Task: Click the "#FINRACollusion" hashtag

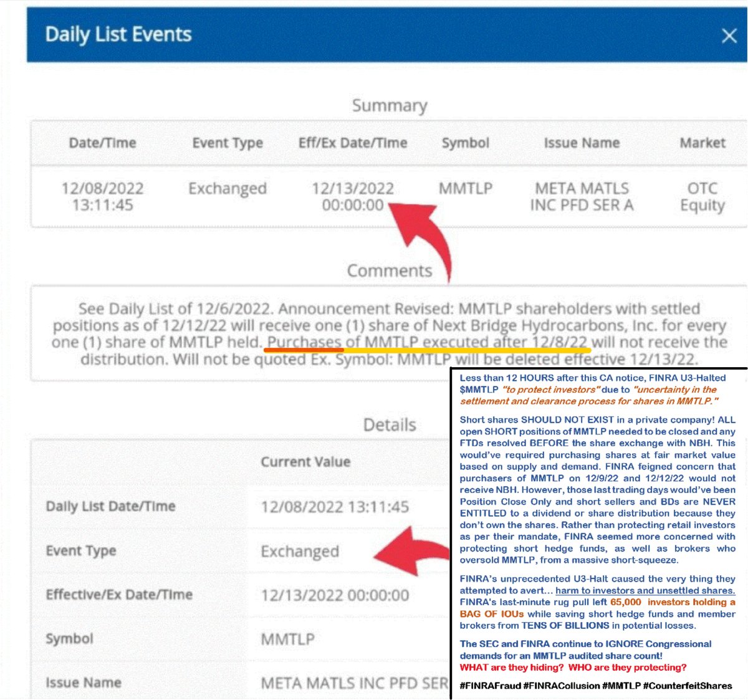Action: [561, 686]
